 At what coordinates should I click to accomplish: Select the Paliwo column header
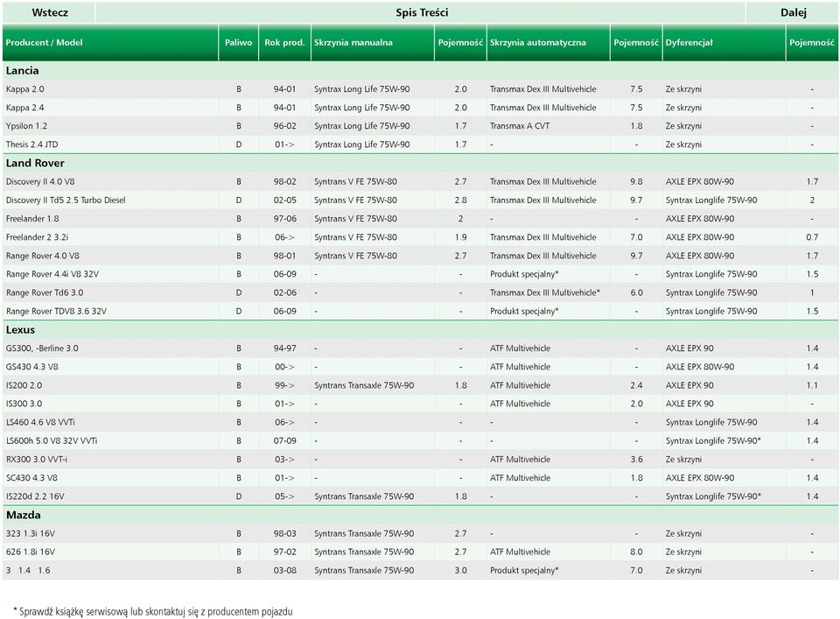click(x=238, y=42)
